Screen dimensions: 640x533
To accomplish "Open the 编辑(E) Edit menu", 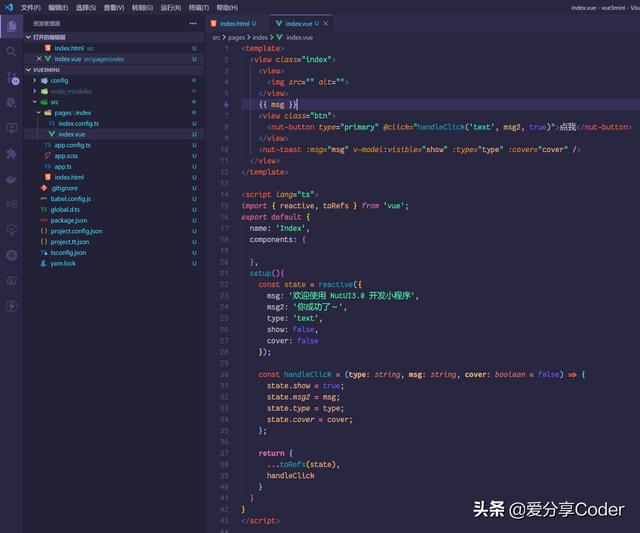I will 58,7.
